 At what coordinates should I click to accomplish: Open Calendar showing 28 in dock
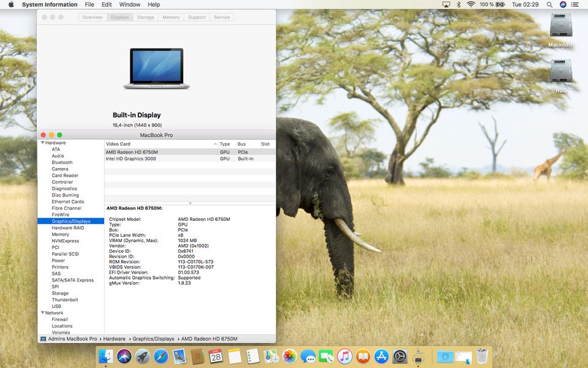point(216,356)
